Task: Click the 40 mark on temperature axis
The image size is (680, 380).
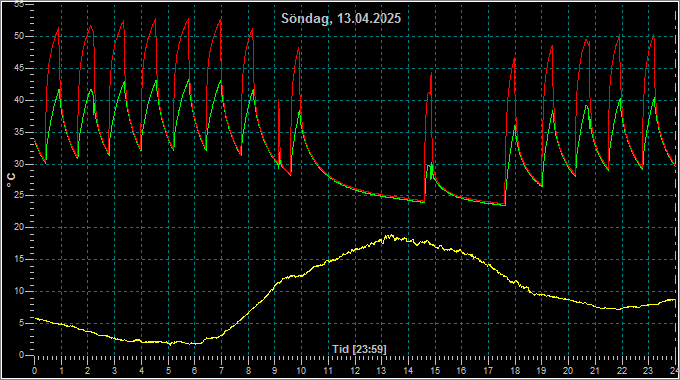Action: click(x=19, y=100)
